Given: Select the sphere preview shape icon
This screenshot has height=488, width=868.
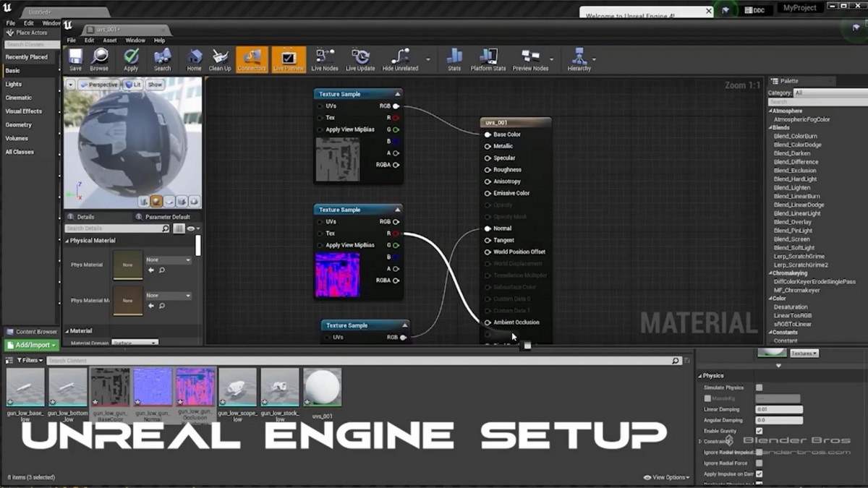Looking at the screenshot, I should (157, 202).
